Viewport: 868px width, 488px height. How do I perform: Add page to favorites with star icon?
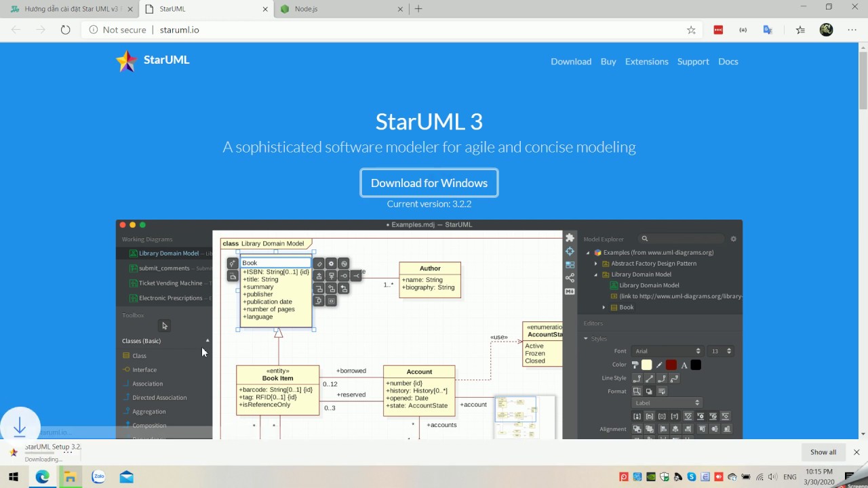tap(691, 30)
